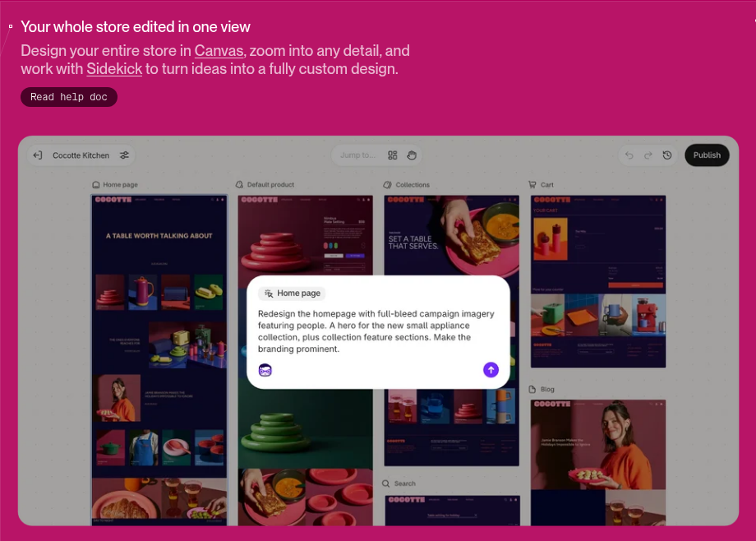This screenshot has width=756, height=541.
Task: Click 'Your whole store edited in one view' heading
Action: tap(136, 27)
